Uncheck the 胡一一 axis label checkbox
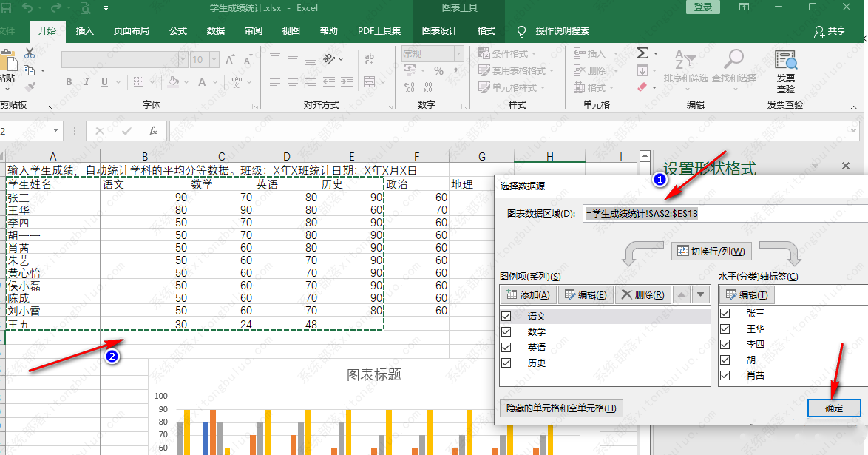 [x=725, y=360]
